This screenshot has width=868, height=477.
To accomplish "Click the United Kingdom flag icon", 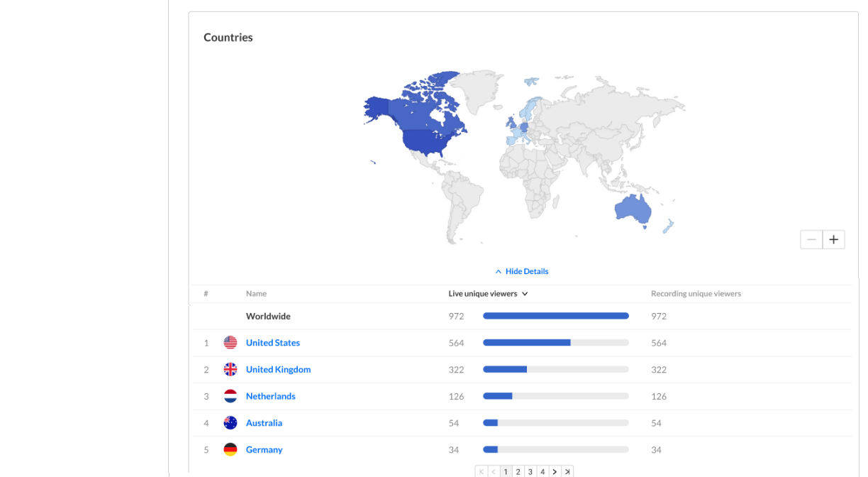I will (230, 370).
